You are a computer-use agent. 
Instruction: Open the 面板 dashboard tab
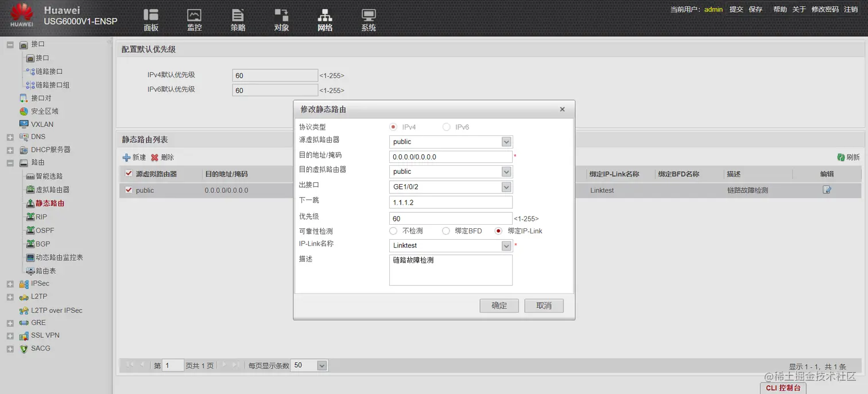[151, 20]
